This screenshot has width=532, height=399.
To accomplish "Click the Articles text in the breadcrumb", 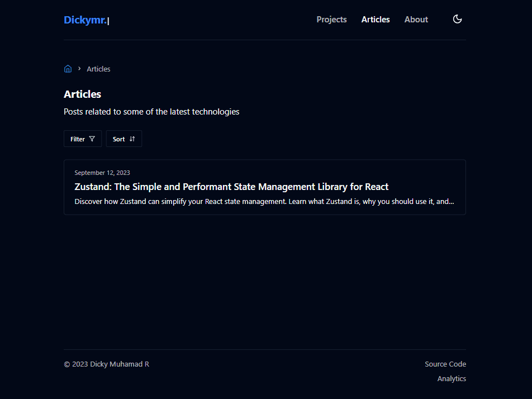I will 98,69.
